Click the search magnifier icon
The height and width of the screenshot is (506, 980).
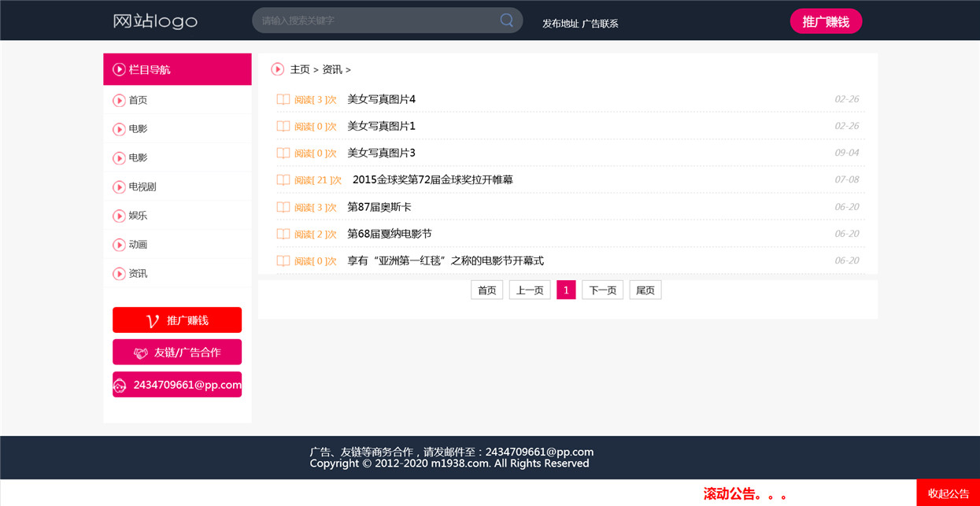pyautogui.click(x=506, y=20)
